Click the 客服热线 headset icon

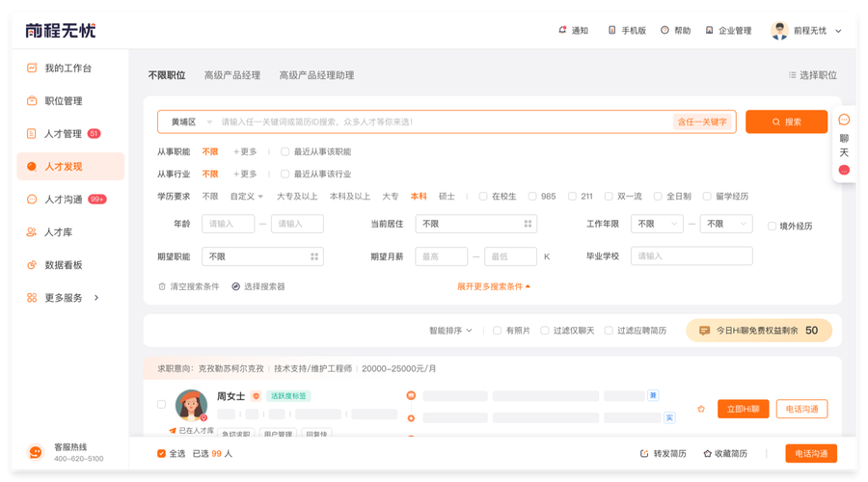(36, 452)
